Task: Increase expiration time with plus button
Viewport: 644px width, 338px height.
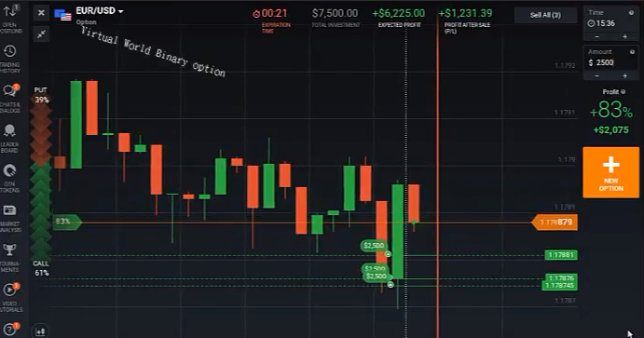Action: (x=624, y=37)
